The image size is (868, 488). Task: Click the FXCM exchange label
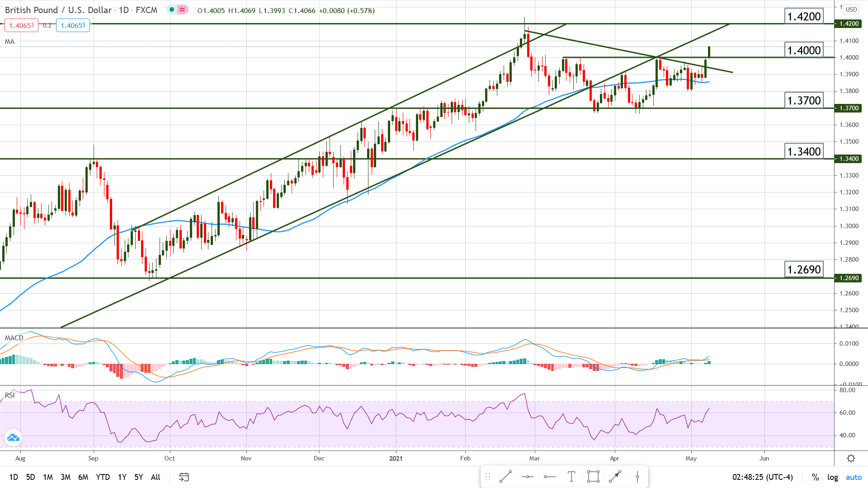pyautogui.click(x=146, y=10)
